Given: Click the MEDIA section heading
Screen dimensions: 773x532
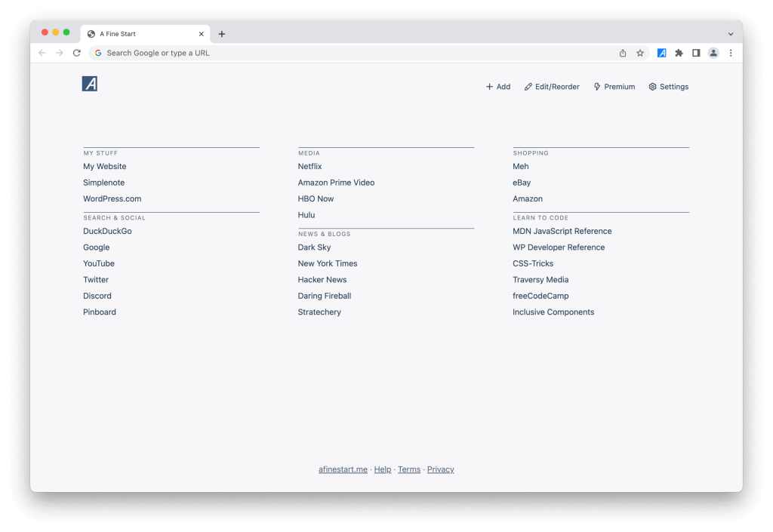Looking at the screenshot, I should point(309,153).
